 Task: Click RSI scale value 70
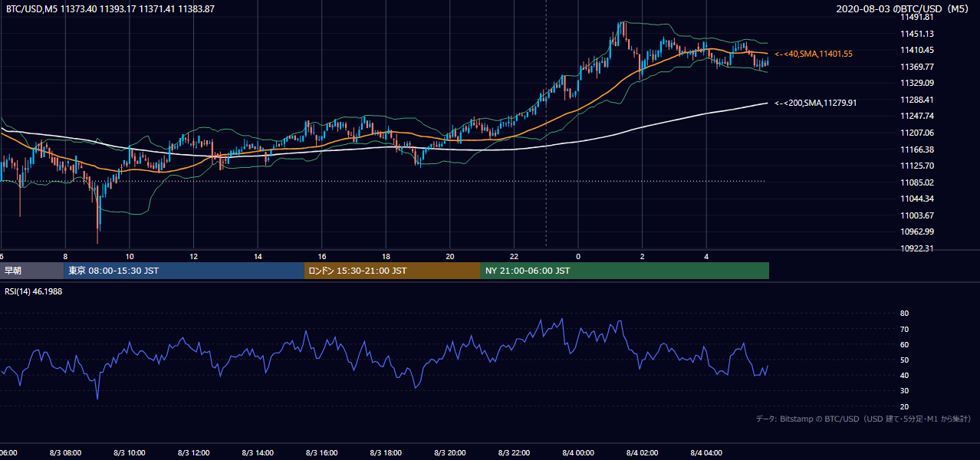(905, 329)
